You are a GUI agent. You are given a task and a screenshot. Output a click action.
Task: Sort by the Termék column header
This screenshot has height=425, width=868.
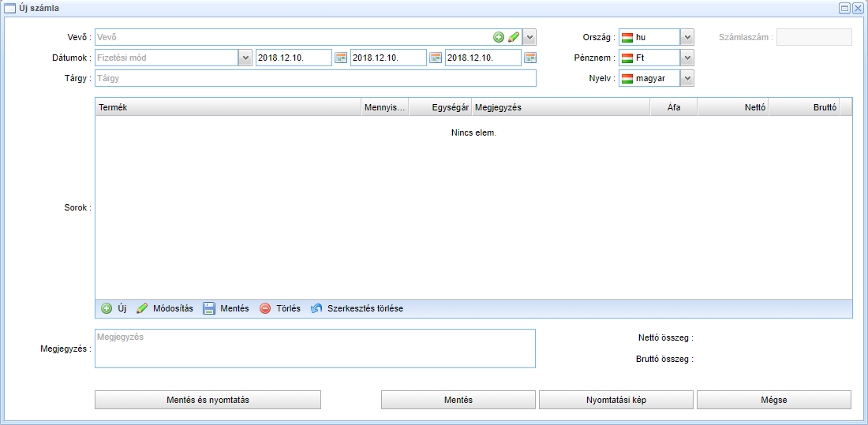pos(228,107)
